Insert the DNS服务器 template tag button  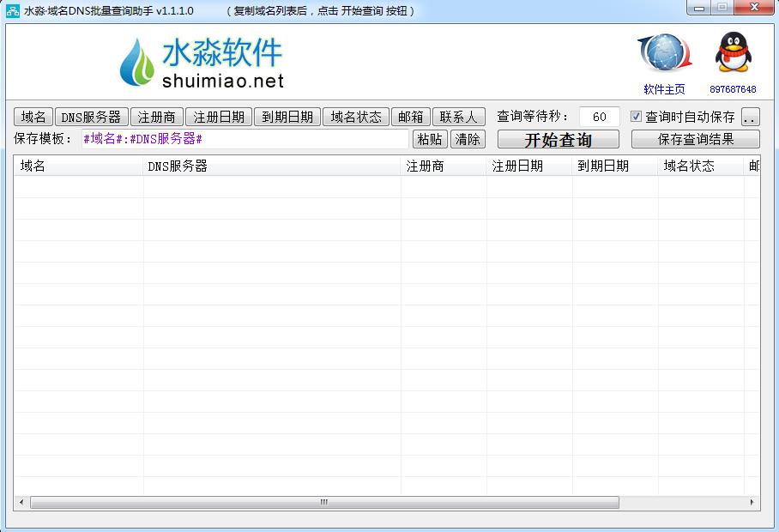click(x=91, y=117)
